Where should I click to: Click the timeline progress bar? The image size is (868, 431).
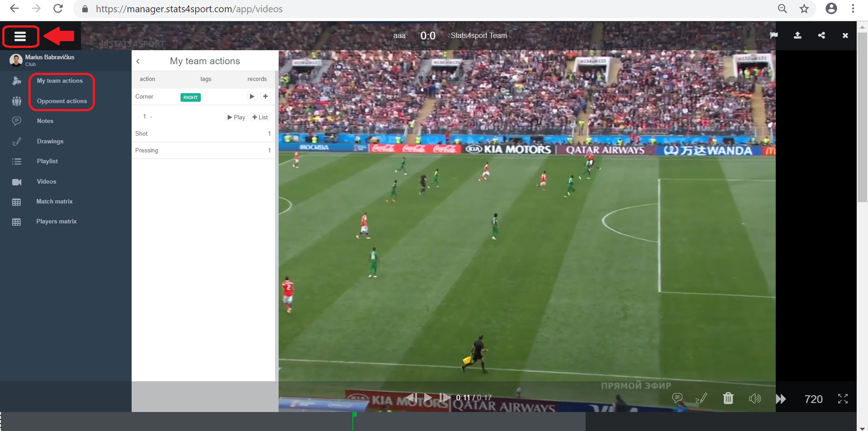click(x=293, y=422)
